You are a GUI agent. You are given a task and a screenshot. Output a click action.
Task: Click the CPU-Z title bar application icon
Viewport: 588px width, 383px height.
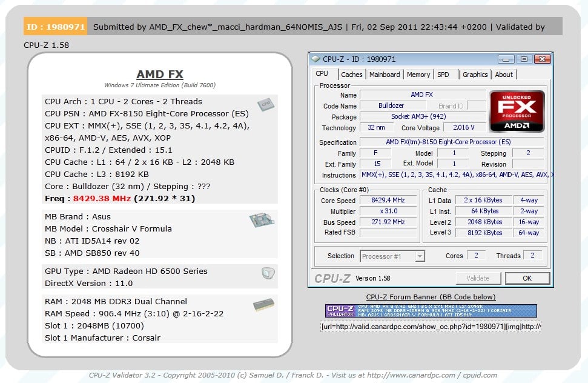[315, 59]
